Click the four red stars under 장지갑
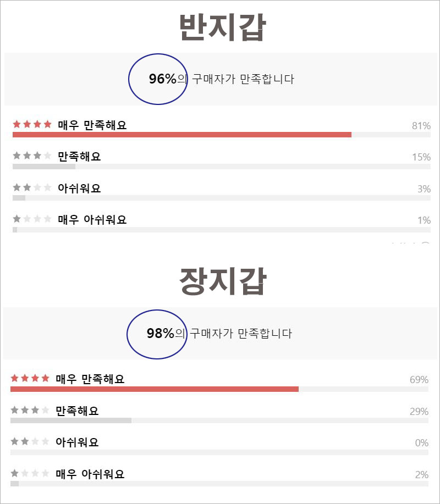The height and width of the screenshot is (504, 440). click(30, 378)
